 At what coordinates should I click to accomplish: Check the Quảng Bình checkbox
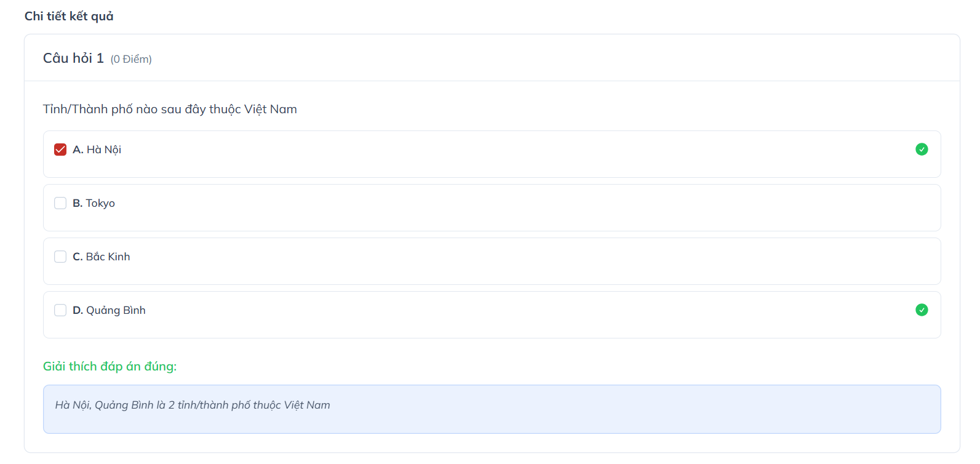[x=60, y=310]
